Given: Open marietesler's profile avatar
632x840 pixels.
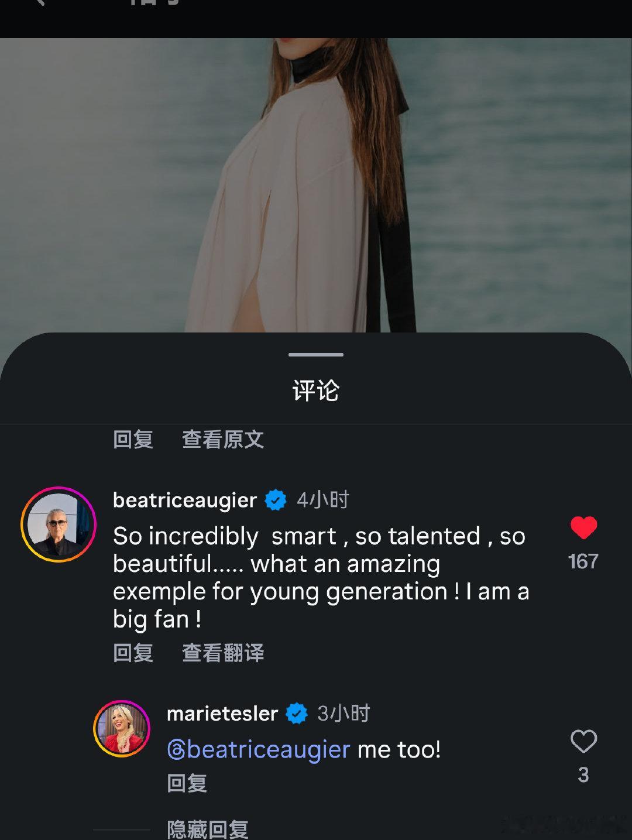Looking at the screenshot, I should [122, 729].
